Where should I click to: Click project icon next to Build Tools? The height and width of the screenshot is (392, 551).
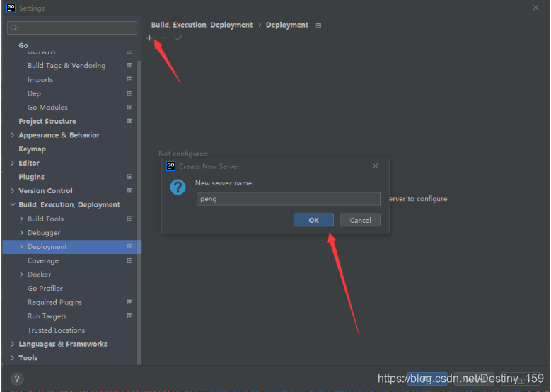pos(129,219)
